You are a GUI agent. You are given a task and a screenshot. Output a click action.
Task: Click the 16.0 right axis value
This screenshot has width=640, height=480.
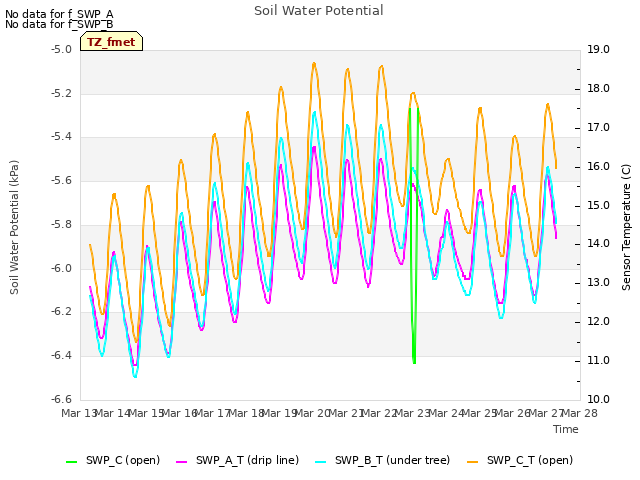tap(598, 167)
